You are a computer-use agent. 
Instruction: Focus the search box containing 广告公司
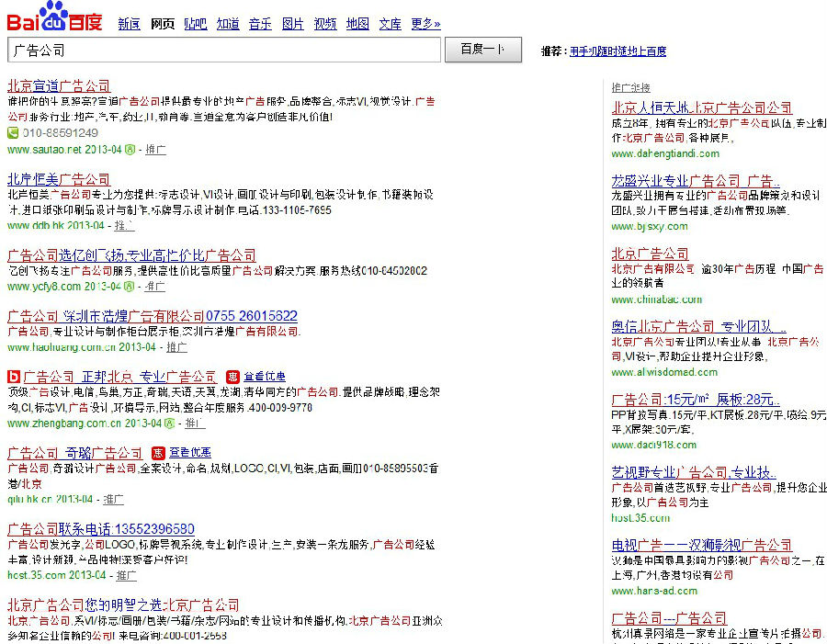point(224,51)
